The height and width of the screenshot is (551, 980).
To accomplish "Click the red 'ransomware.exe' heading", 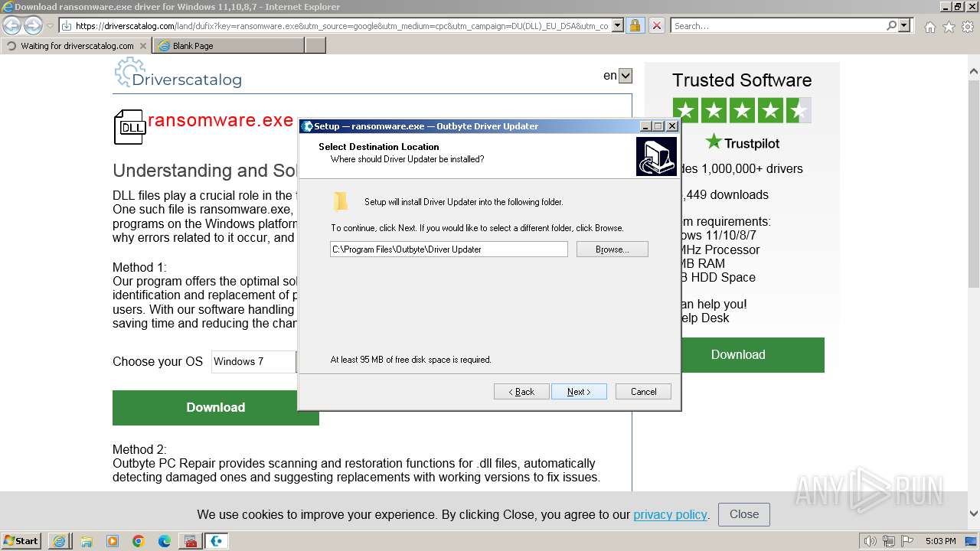I will pyautogui.click(x=220, y=120).
